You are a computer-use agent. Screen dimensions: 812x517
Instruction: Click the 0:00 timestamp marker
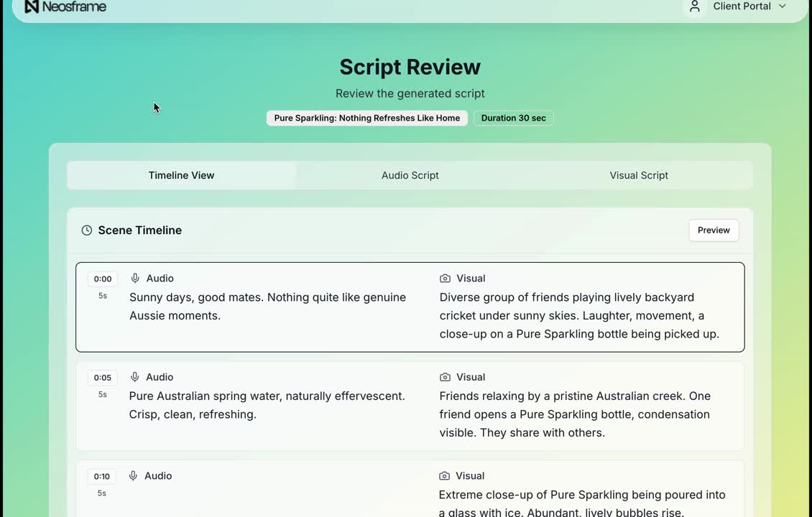(103, 279)
